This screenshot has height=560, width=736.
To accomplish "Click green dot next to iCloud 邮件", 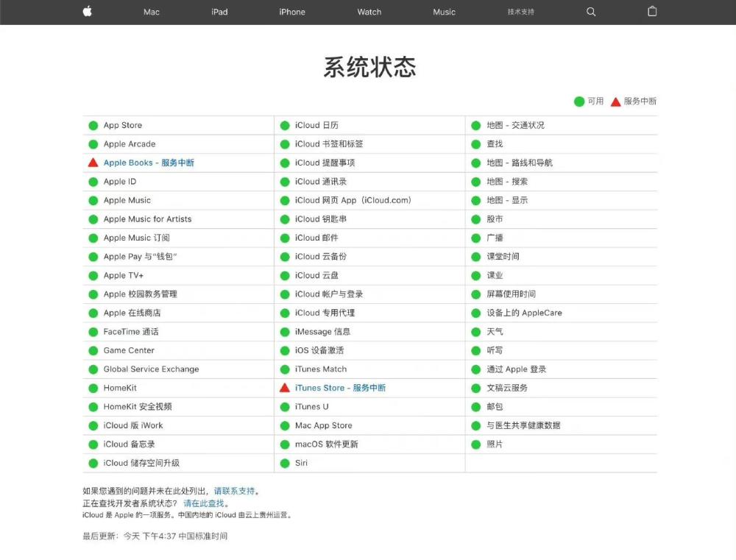I will click(284, 238).
